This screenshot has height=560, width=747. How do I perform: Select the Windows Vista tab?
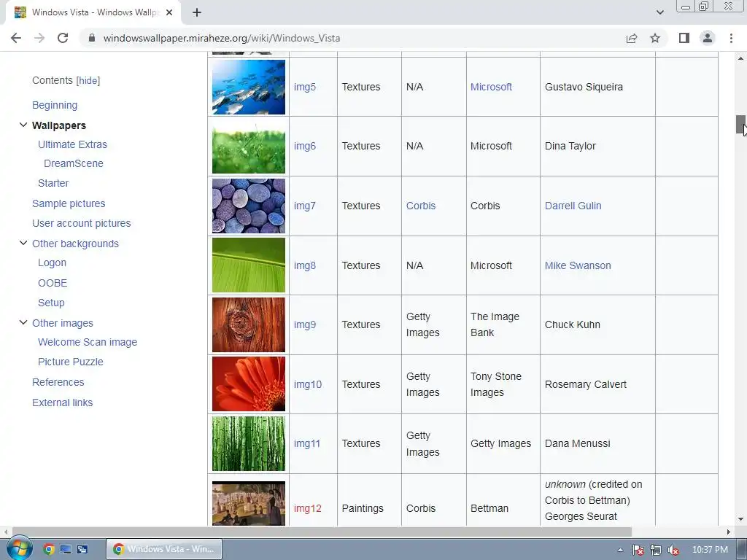94,12
